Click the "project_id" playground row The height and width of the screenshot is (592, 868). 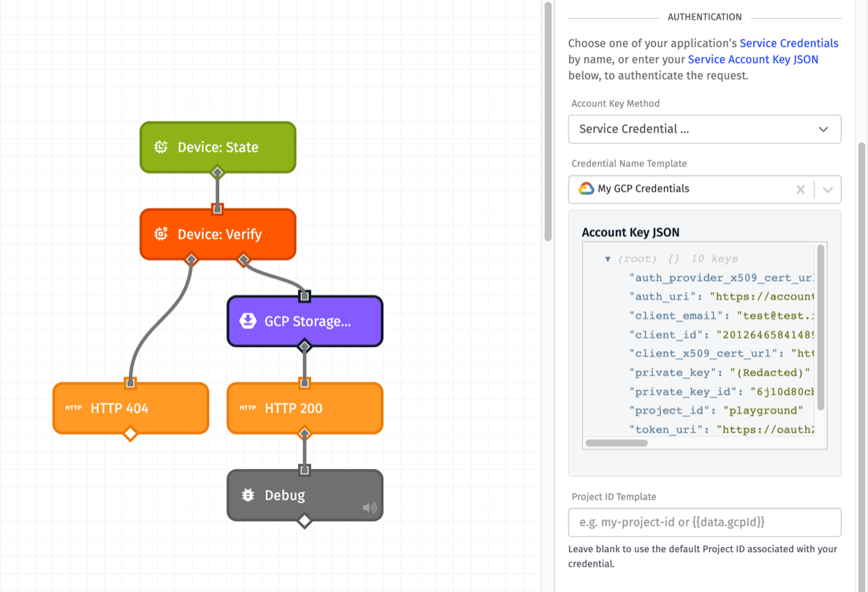click(x=716, y=411)
